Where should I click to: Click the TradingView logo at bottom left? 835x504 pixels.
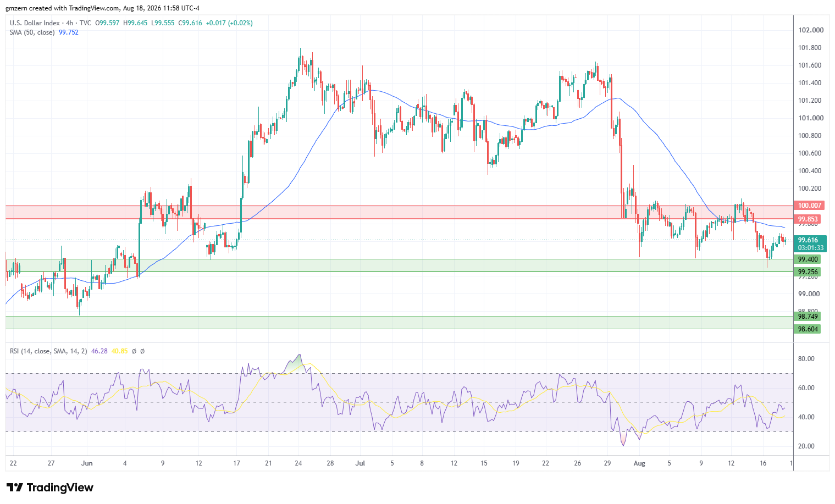coord(50,488)
